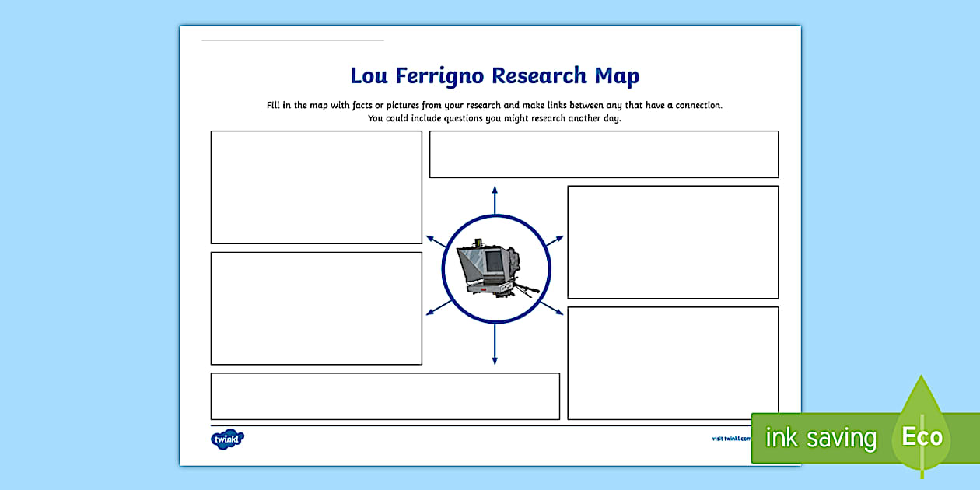
Task: Click the green ink saving label
Action: pos(819,437)
